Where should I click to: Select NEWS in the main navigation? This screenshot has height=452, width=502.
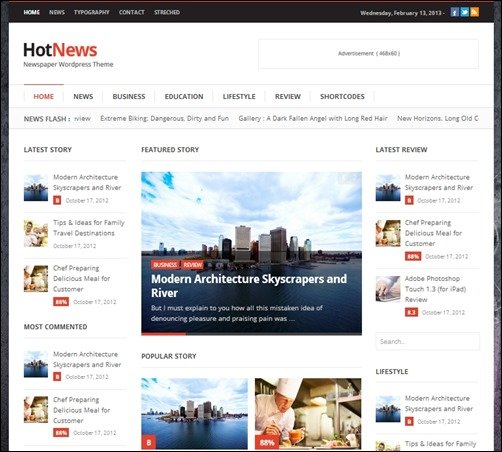pos(83,97)
